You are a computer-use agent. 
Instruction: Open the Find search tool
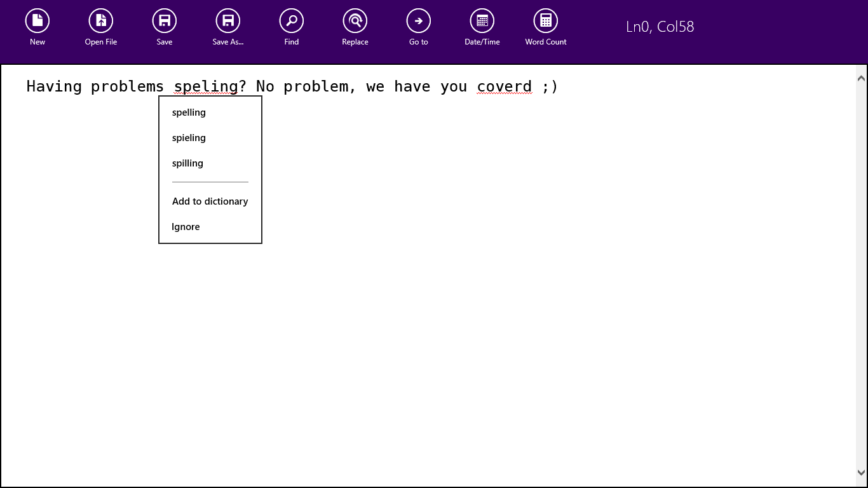[292, 21]
